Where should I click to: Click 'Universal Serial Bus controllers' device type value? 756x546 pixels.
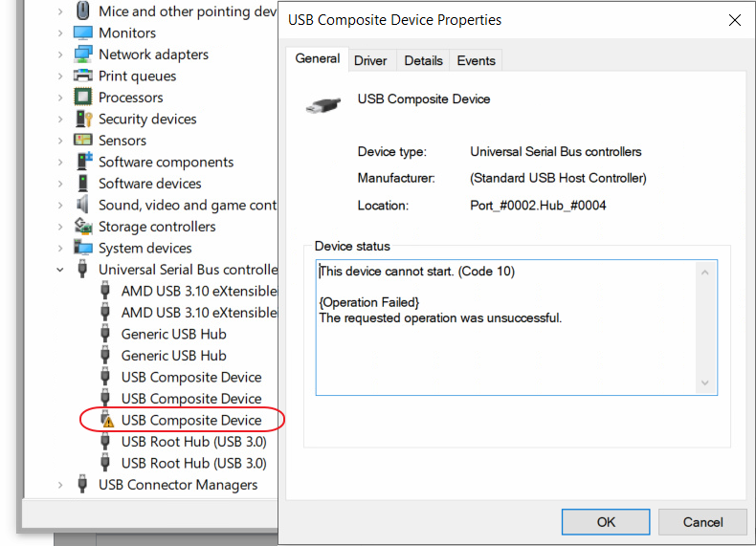pos(555,151)
